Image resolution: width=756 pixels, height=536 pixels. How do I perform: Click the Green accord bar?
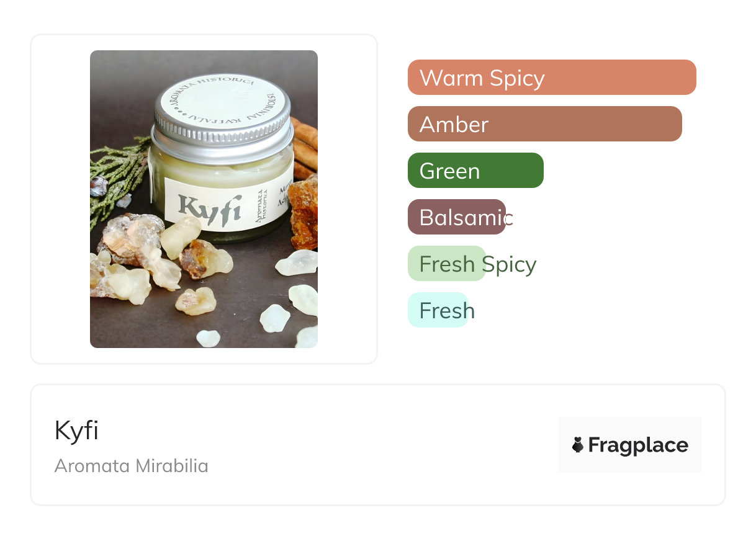(475, 171)
